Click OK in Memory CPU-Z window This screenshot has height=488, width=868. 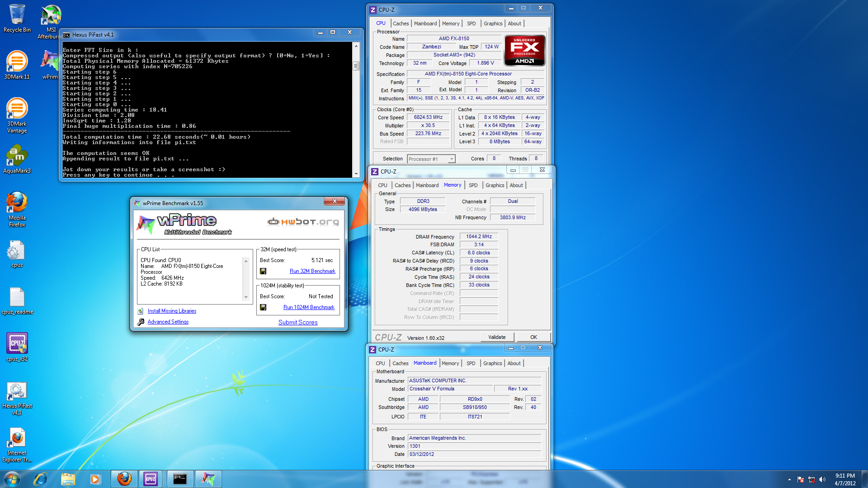(x=533, y=337)
